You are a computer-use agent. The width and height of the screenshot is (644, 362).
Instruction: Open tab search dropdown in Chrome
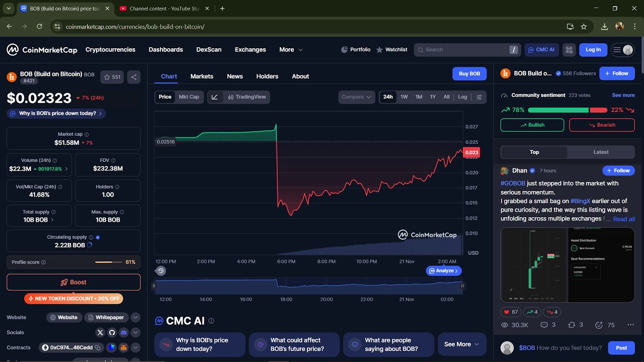point(9,8)
